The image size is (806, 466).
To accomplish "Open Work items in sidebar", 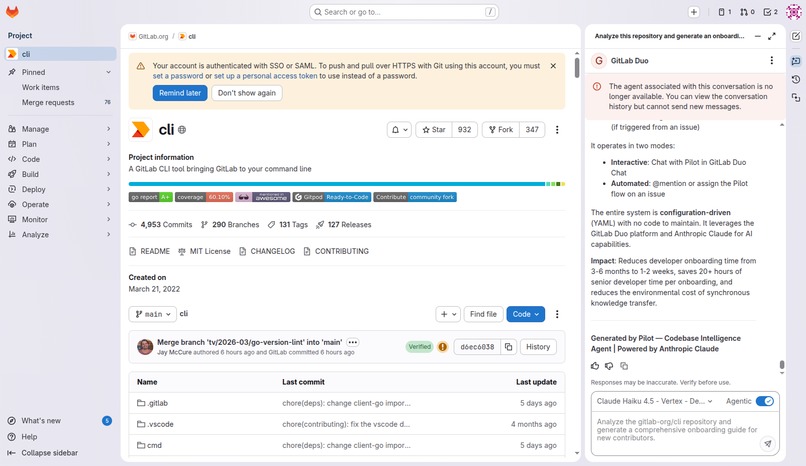I will point(61,87).
